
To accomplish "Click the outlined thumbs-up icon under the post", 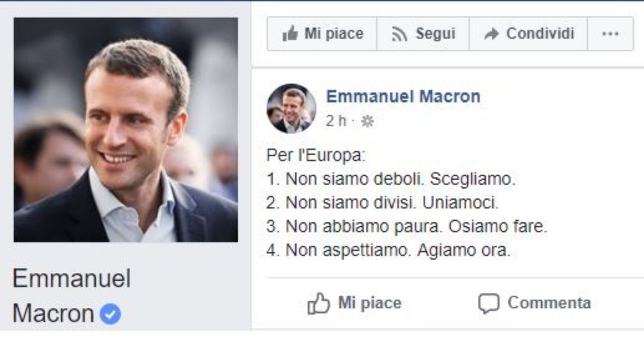I will coord(318,303).
